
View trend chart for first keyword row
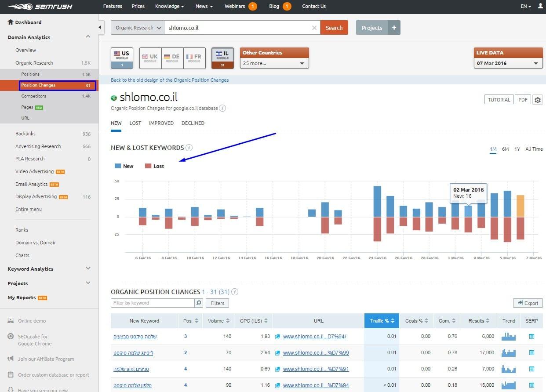[x=508, y=337]
